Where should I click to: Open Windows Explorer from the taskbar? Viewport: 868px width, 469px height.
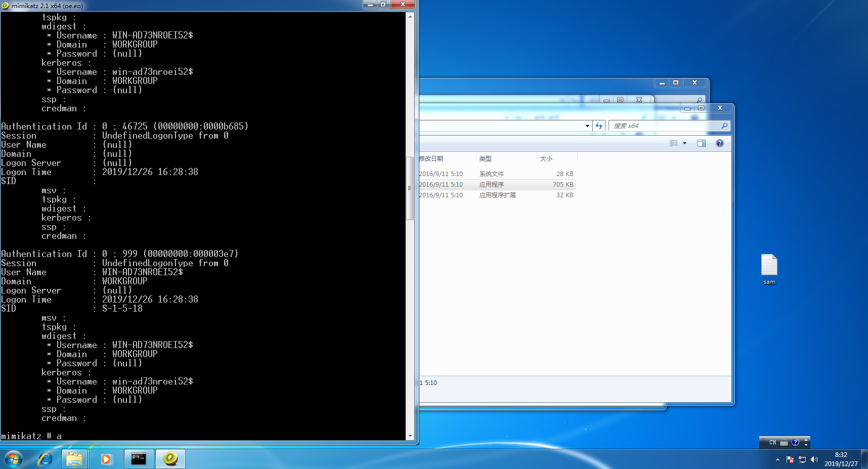click(x=74, y=459)
